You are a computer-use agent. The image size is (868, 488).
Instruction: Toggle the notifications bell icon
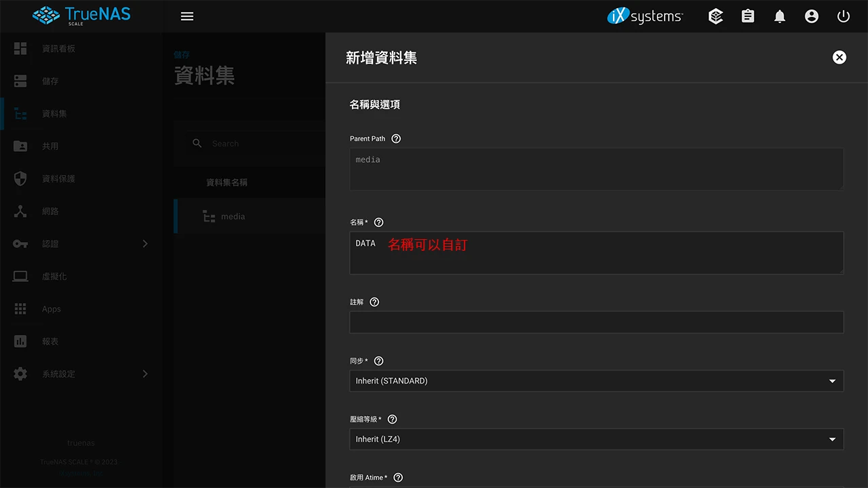click(779, 16)
